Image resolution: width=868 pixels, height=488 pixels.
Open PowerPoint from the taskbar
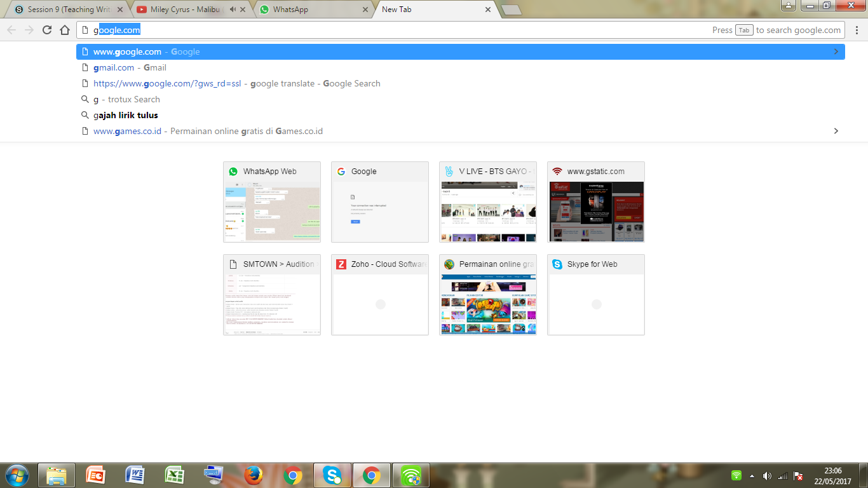[96, 475]
